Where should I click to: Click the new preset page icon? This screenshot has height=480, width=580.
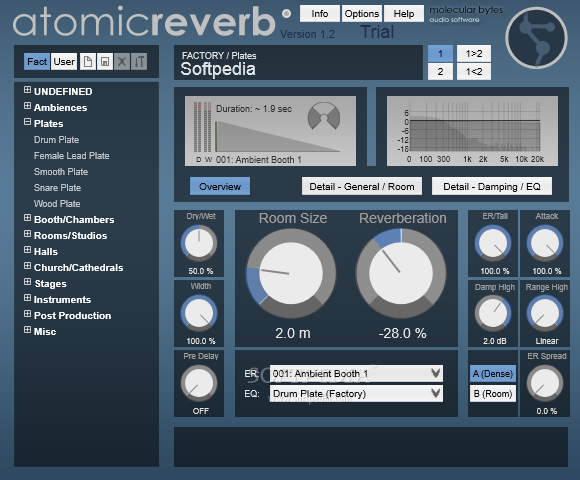pyautogui.click(x=88, y=61)
